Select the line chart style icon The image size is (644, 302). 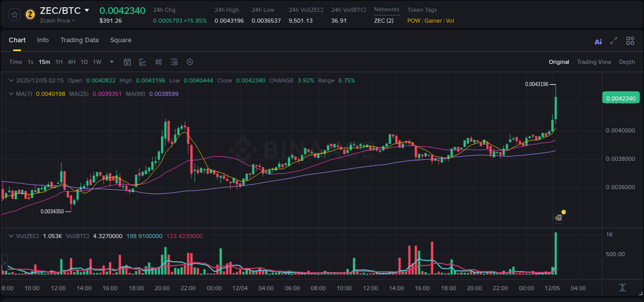[143, 61]
